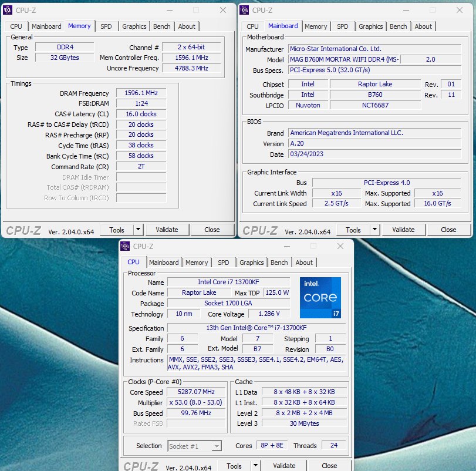Switch to the Memory tab in the Mainboard window
Screen dimensions: 476x471
click(x=316, y=26)
